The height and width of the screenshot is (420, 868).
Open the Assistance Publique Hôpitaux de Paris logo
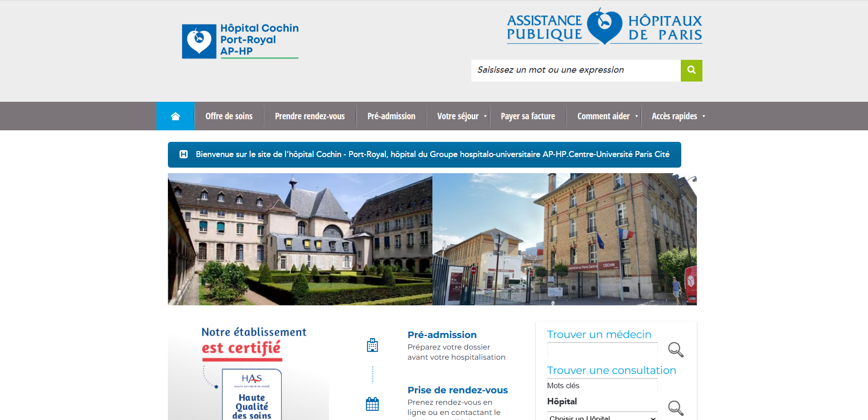(604, 27)
